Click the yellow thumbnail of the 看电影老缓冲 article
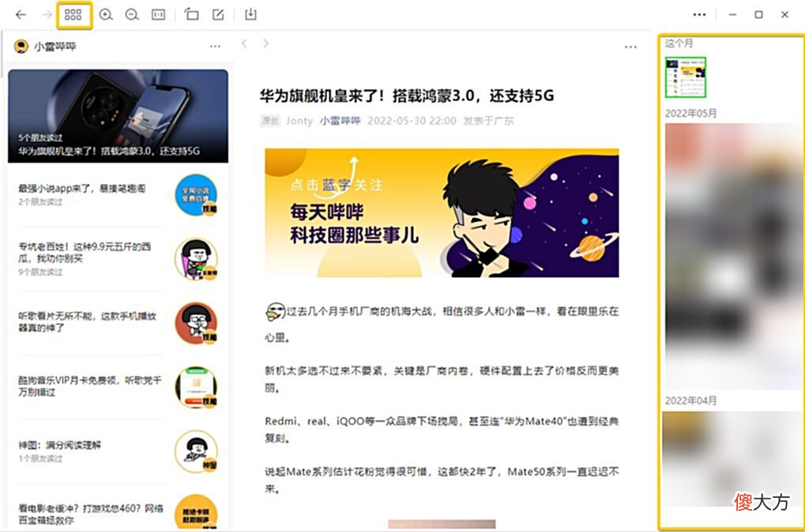Screen dimensions: 805x532 coord(196,511)
